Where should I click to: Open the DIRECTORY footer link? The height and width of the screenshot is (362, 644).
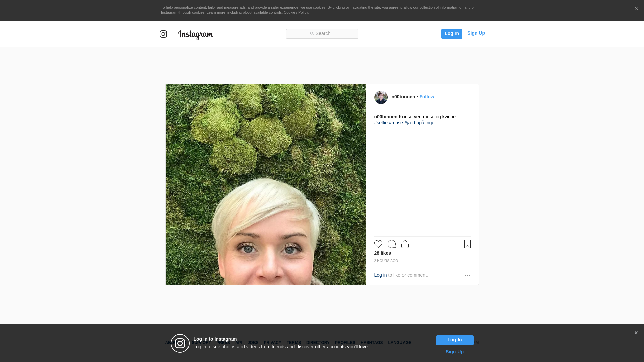tap(318, 343)
